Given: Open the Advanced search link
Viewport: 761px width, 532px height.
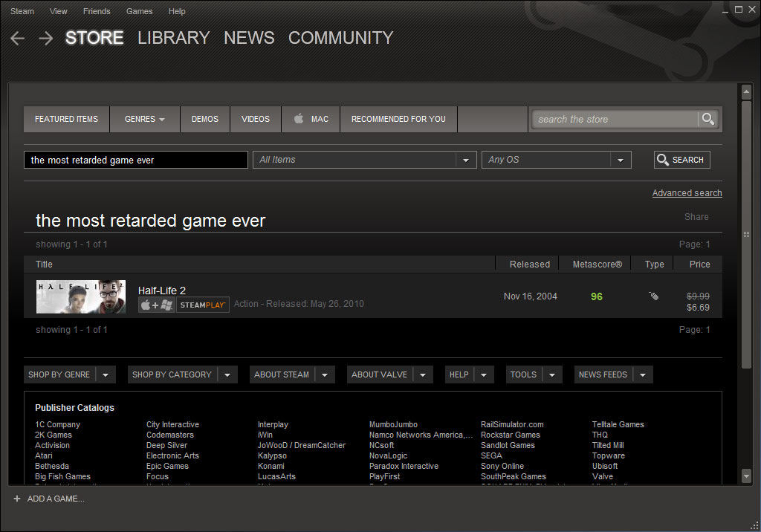Looking at the screenshot, I should point(687,193).
